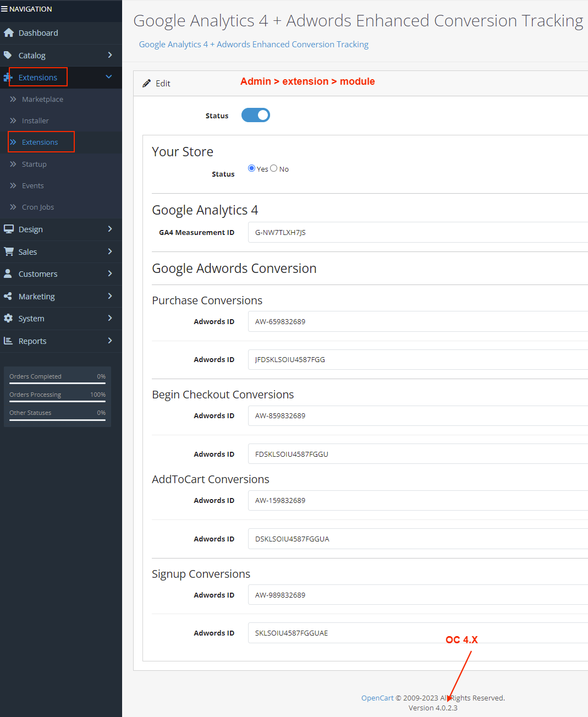Click double-arrow icon beside Marketplace
Image resolution: width=588 pixels, height=717 pixels.
[13, 99]
